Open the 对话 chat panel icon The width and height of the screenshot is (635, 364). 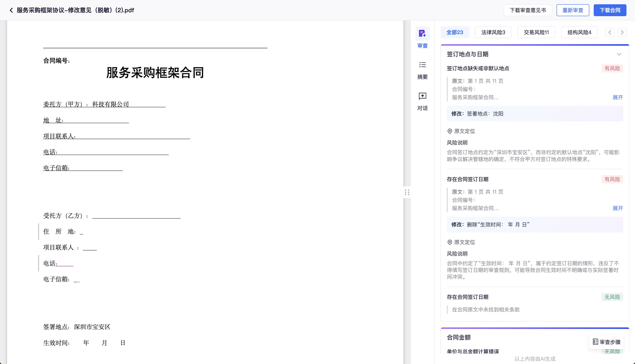pyautogui.click(x=422, y=96)
